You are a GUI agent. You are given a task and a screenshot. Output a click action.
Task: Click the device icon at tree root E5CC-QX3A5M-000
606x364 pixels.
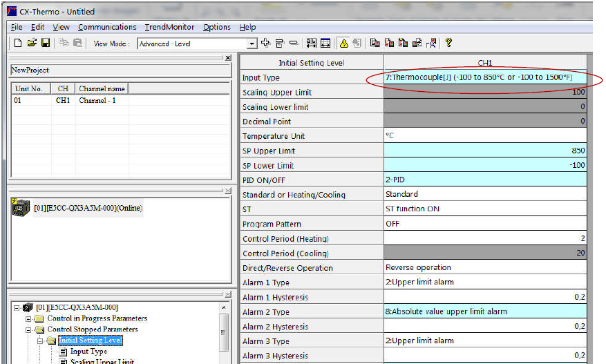pos(28,307)
